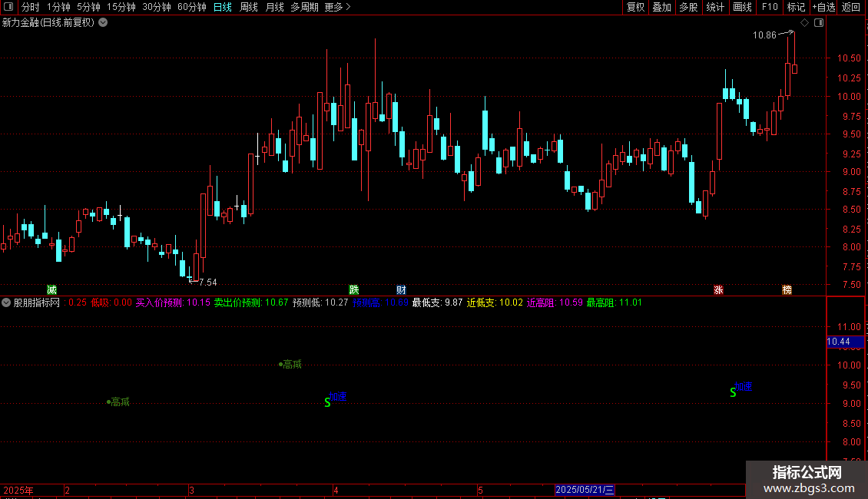Click 标记 to mark the stock
868x499 pixels.
[796, 7]
